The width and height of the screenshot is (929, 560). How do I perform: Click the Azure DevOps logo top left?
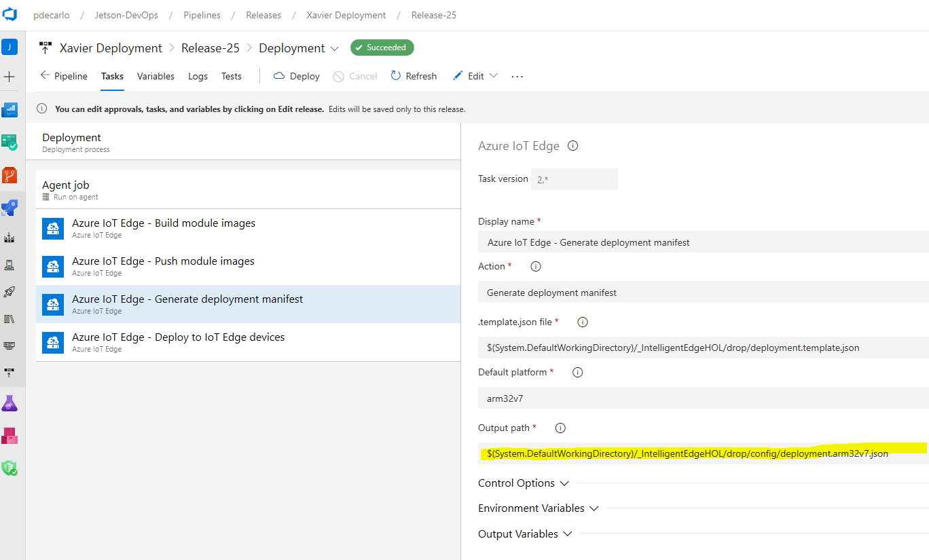pyautogui.click(x=10, y=14)
